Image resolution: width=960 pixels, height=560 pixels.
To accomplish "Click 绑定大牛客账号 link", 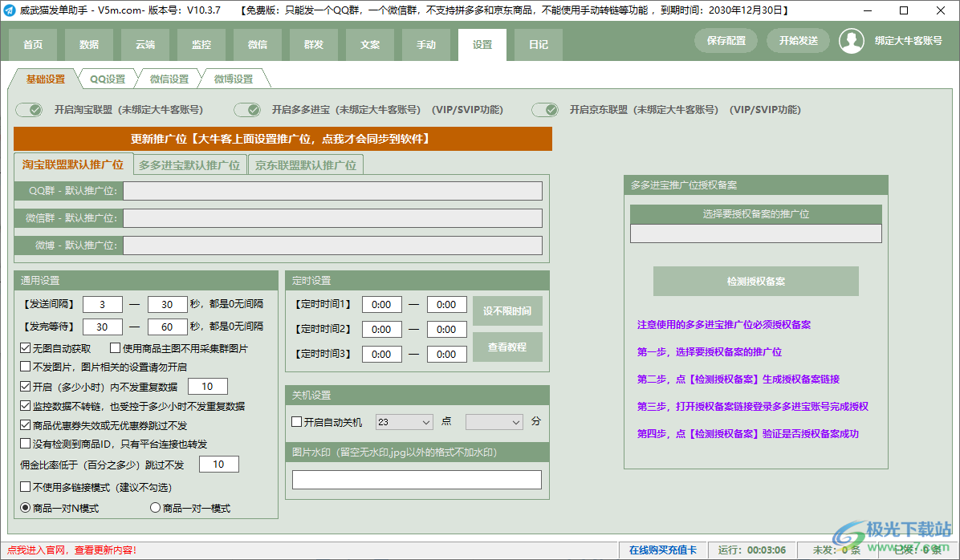I will pos(908,41).
